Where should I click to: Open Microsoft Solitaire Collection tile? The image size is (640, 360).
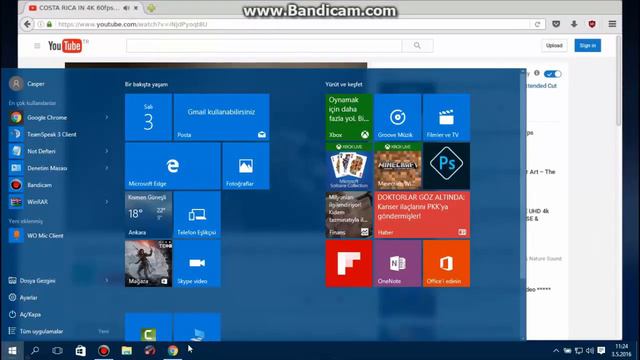click(x=349, y=166)
